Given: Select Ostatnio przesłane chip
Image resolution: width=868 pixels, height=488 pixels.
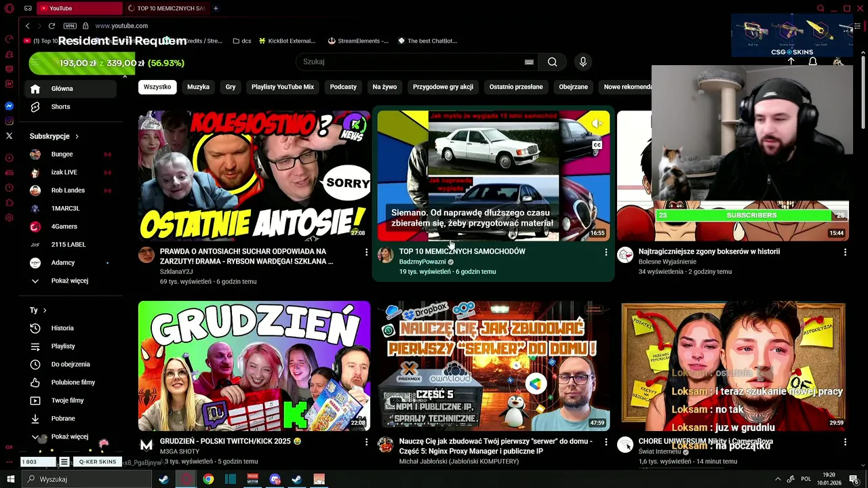Looking at the screenshot, I should tap(516, 87).
